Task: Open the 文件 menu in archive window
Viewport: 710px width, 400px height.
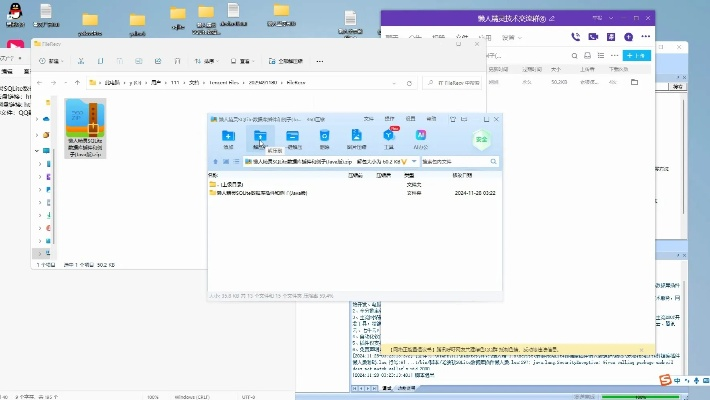Action: pos(369,119)
